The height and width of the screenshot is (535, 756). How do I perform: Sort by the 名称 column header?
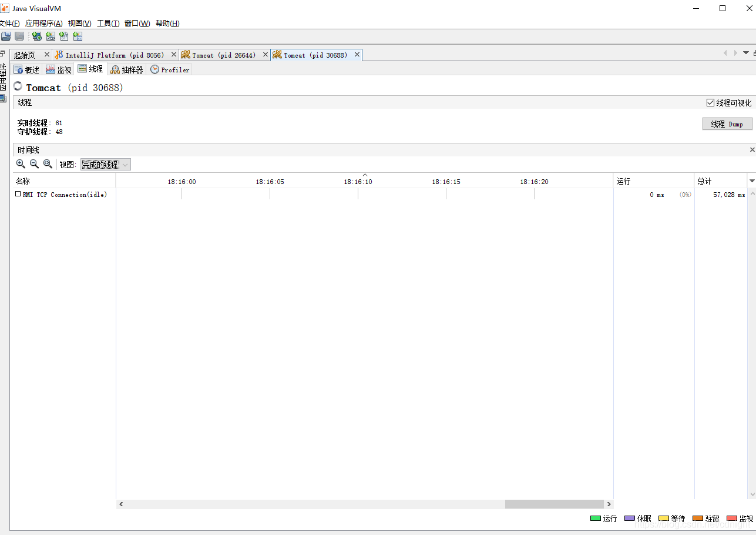(63, 180)
